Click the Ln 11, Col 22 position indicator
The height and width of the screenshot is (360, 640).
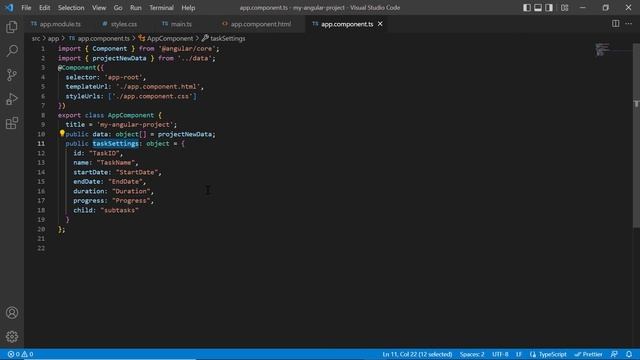[417, 354]
